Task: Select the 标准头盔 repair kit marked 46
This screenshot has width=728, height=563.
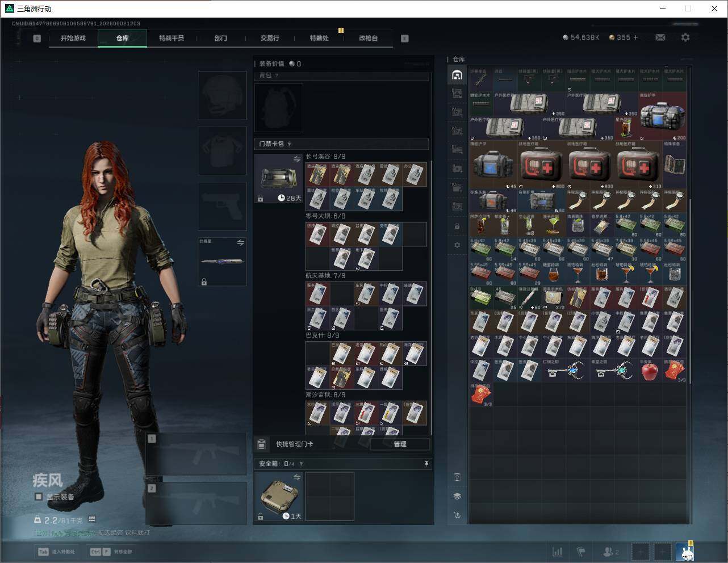Action: tap(494, 201)
